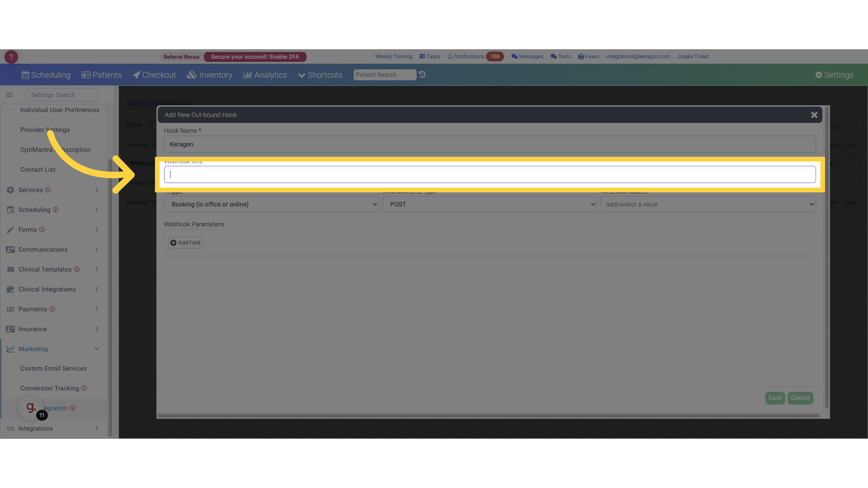The width and height of the screenshot is (868, 488).
Task: Click the Save button in the modal
Action: coord(775,398)
